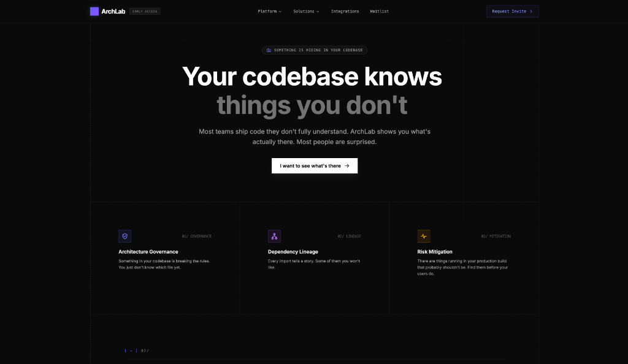Click "SOMETHING IS HIDING IN YOUR CODEBASE" pill text
Screen dimensions: 628x364
coord(318,50)
